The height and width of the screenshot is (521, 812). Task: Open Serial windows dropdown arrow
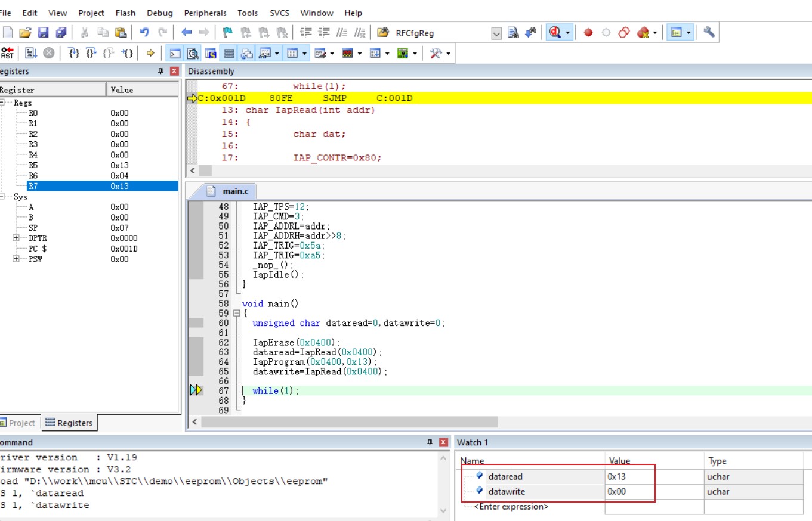332,53
